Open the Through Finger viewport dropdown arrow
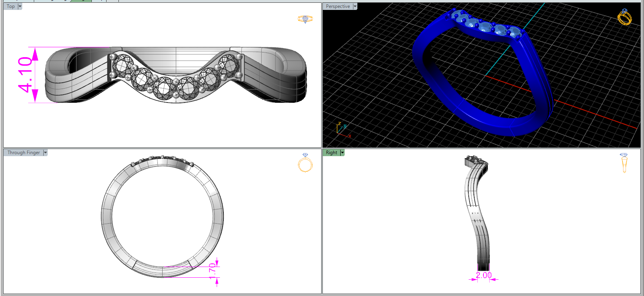The height and width of the screenshot is (296, 644). click(45, 153)
